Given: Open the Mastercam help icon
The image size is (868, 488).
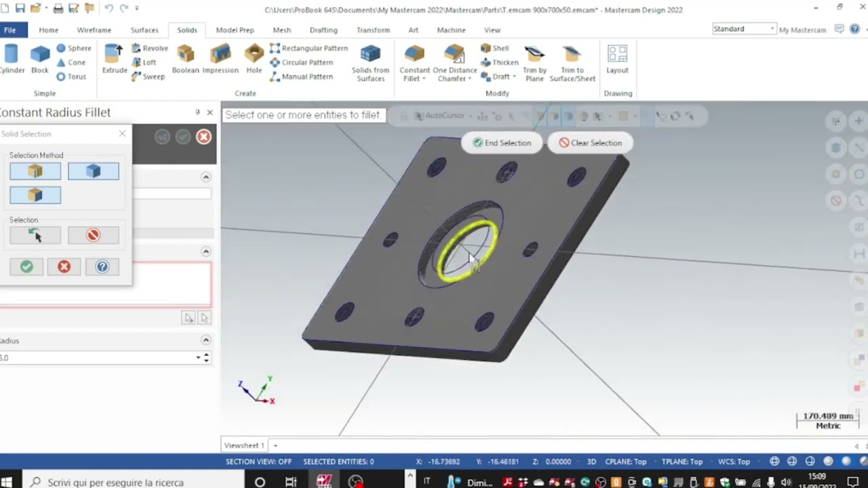Looking at the screenshot, I should [855, 29].
